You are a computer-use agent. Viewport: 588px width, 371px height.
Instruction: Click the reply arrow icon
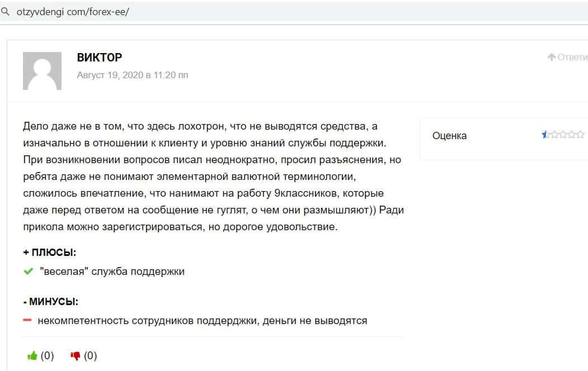click(552, 57)
